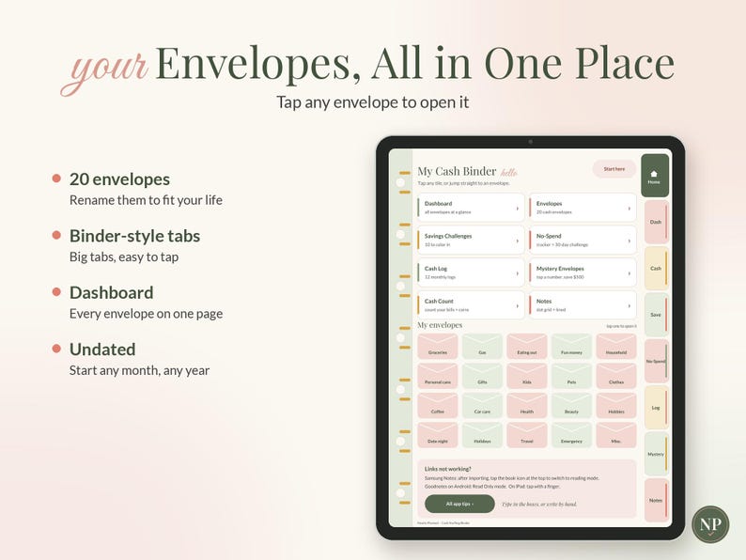Viewport: 746px width, 560px height.
Task: Open the Health envelope
Action: (x=527, y=405)
